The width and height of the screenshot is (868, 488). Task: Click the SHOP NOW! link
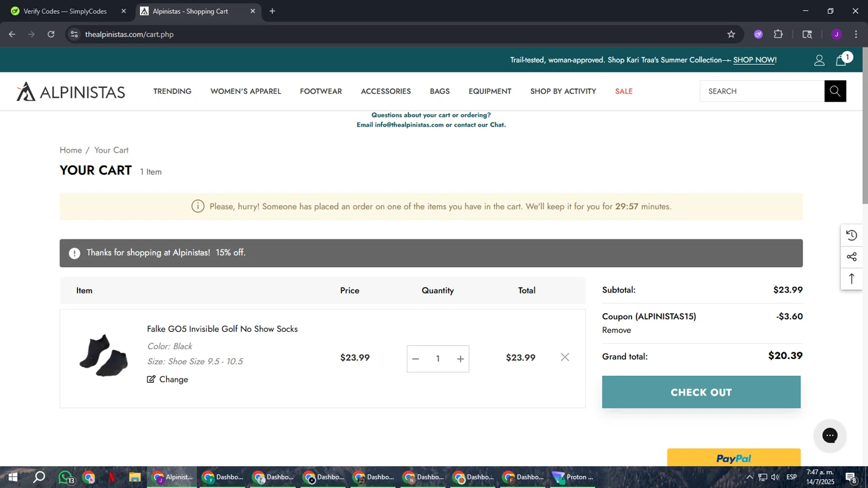coord(755,60)
